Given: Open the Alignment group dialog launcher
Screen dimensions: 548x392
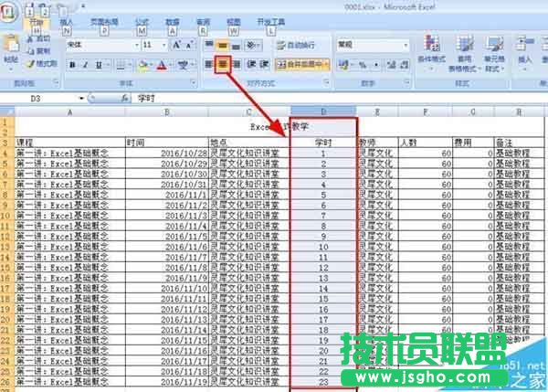Looking at the screenshot, I should 326,82.
